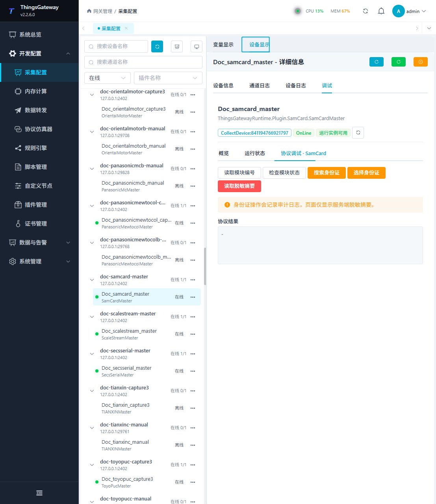Click the channel icon button beside refresh
This screenshot has height=504, width=436.
177,46
